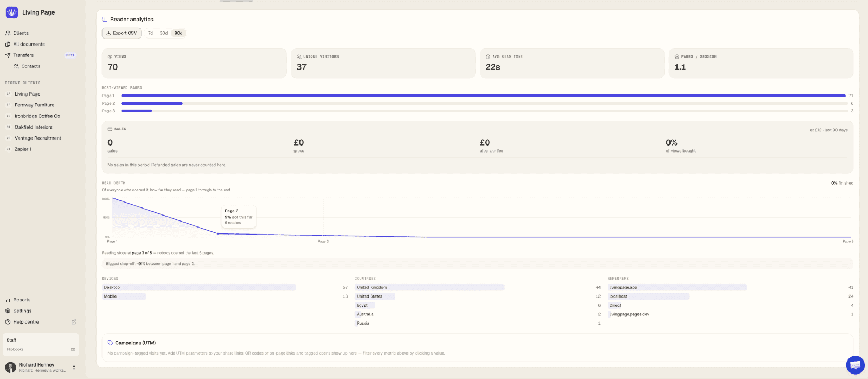Filter by Russia country
Image resolution: width=868 pixels, height=379 pixels.
click(477, 323)
